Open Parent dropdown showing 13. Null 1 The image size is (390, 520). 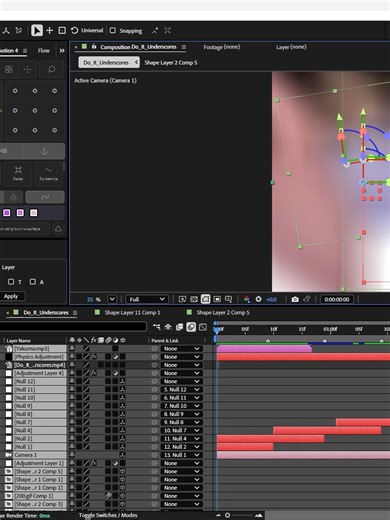(182, 455)
